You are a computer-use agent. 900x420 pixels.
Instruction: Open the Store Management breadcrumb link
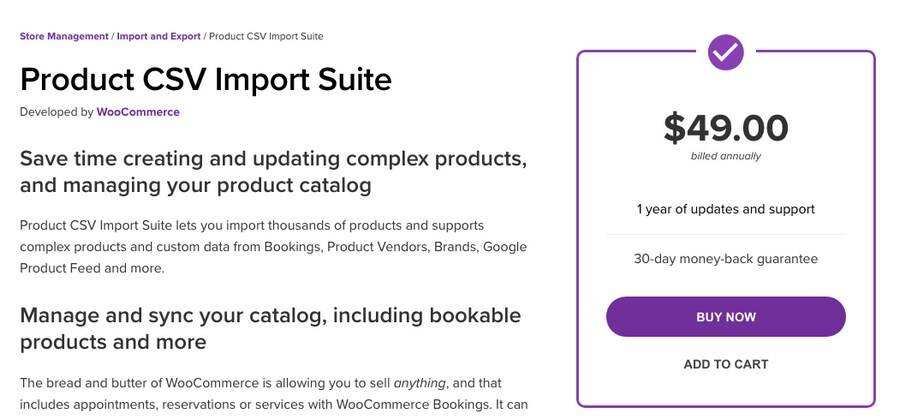coord(64,36)
